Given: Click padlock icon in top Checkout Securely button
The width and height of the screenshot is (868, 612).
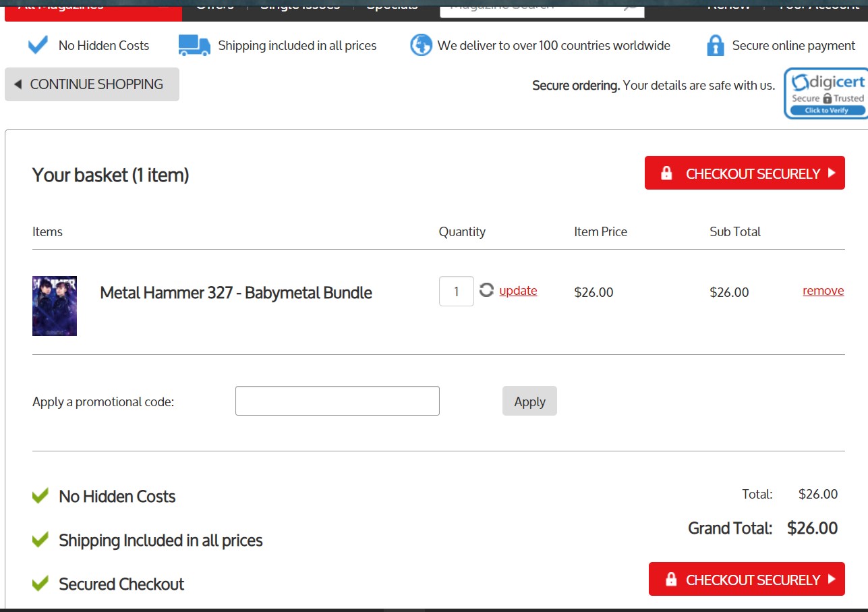Looking at the screenshot, I should tap(666, 173).
